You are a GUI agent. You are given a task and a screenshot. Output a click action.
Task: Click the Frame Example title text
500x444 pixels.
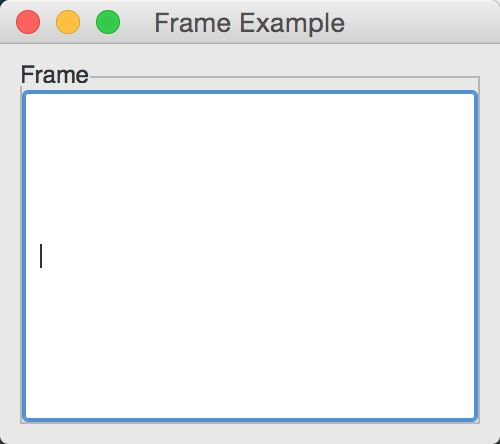tap(249, 23)
